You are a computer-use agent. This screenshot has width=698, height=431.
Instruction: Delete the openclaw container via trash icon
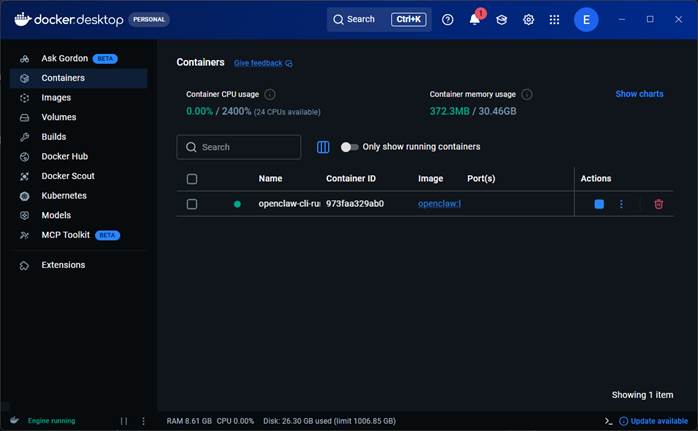pyautogui.click(x=658, y=204)
